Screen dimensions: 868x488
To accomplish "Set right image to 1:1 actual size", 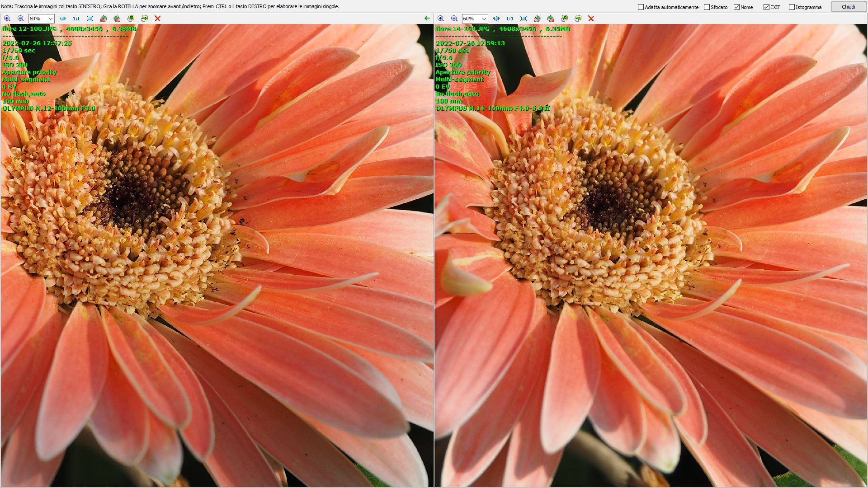I will click(x=509, y=19).
